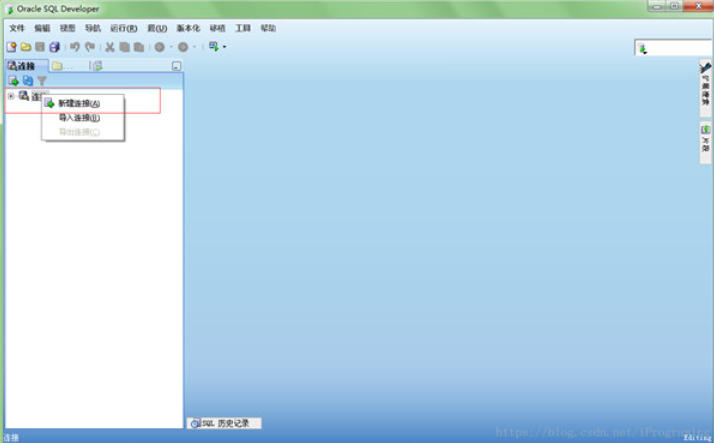Click the filter funnel icon in connections panel

tap(42, 81)
